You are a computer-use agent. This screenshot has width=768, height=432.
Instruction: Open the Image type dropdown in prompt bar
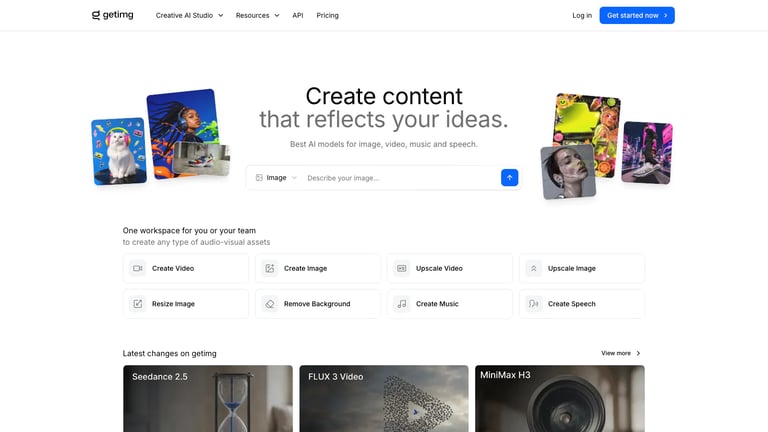(x=276, y=178)
